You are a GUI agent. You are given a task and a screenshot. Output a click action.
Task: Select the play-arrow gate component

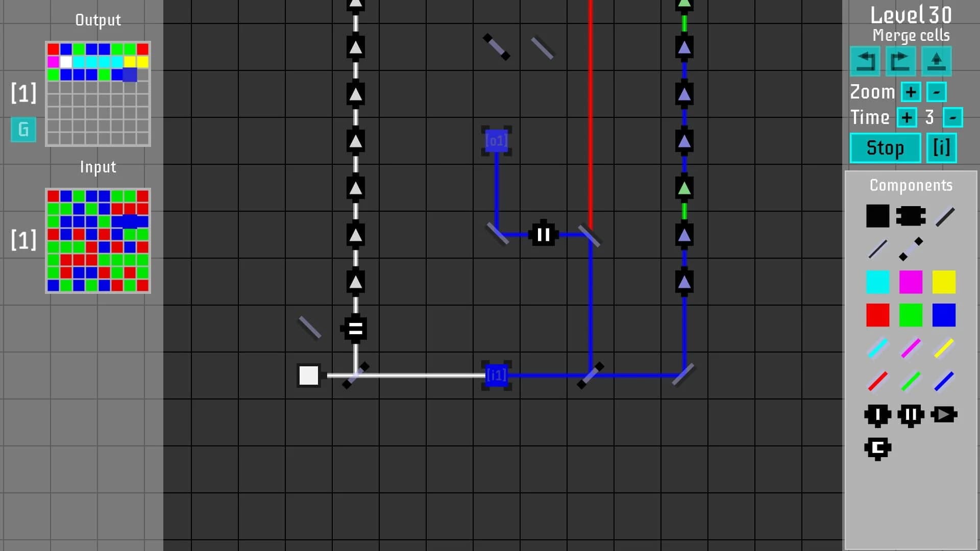[944, 414]
